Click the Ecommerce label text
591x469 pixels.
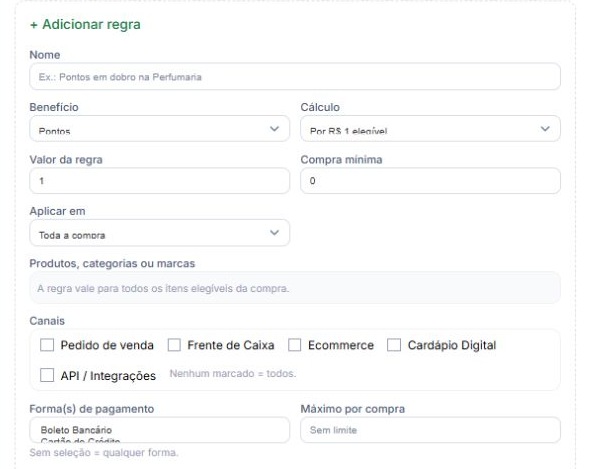pyautogui.click(x=341, y=345)
